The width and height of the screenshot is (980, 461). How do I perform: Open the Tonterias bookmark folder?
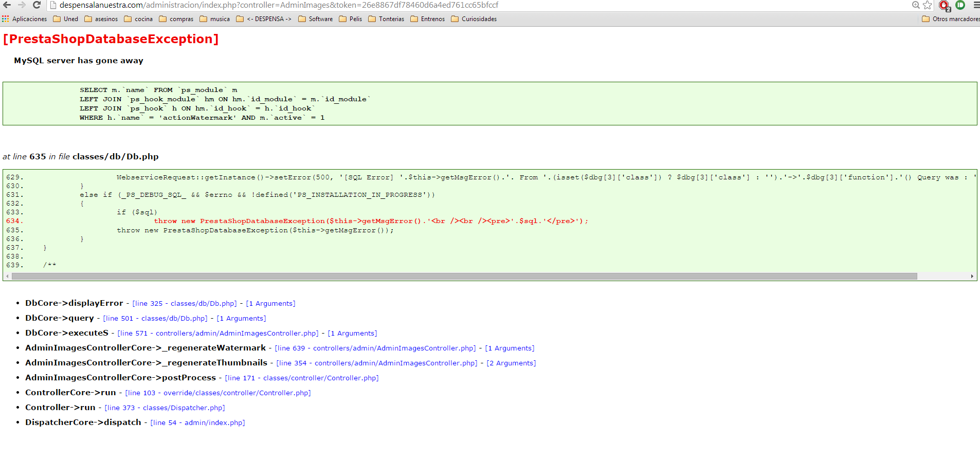386,19
